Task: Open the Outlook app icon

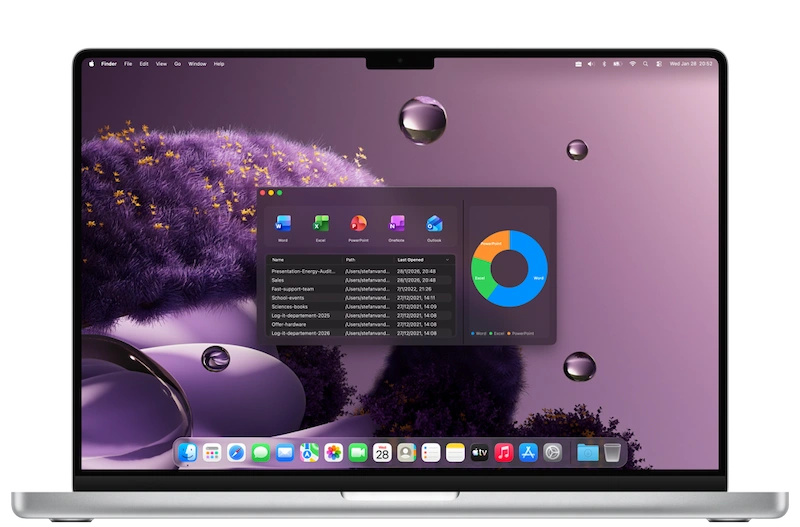Action: point(434,223)
